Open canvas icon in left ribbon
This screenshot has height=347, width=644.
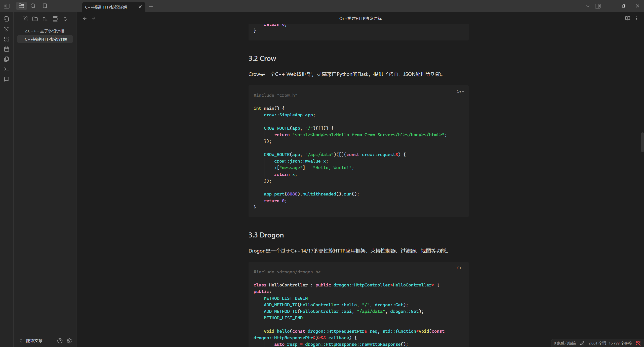point(7,39)
